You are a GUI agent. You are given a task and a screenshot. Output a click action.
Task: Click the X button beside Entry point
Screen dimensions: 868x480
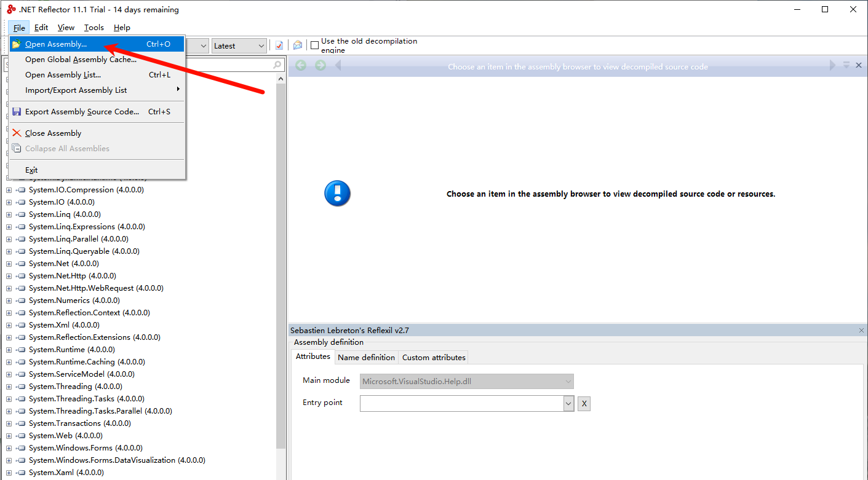tap(584, 404)
